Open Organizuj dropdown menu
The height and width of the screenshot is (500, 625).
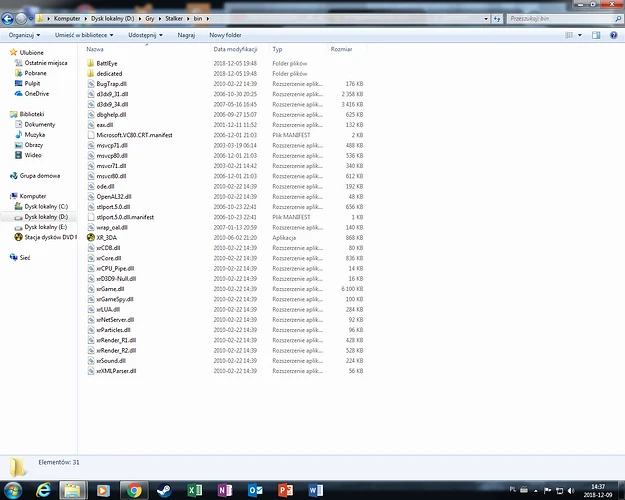(x=24, y=35)
